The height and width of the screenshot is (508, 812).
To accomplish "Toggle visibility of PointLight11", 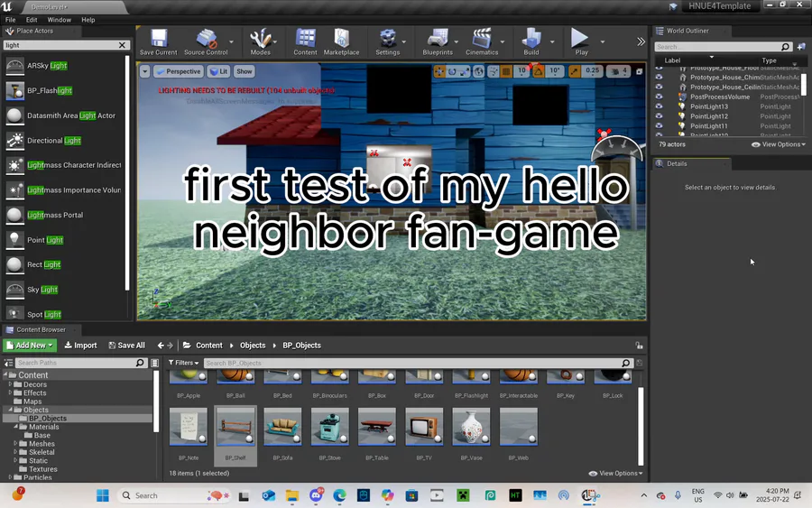I will [x=659, y=125].
